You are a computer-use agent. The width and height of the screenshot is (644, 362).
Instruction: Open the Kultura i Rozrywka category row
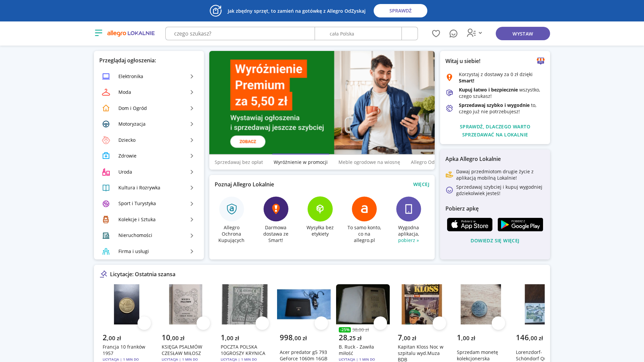[x=149, y=188]
